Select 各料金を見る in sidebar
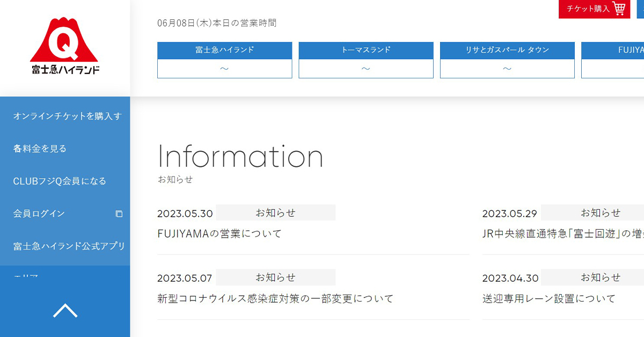Screen dimensions: 644x337 (40, 149)
